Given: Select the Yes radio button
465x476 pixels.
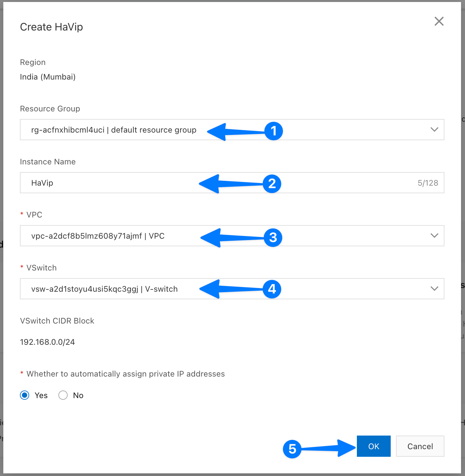Looking at the screenshot, I should tap(25, 395).
